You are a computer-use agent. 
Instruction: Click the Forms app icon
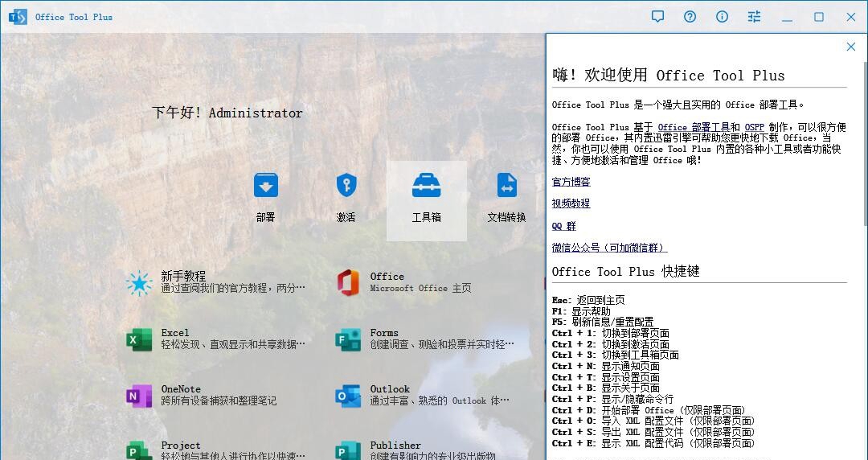[348, 339]
